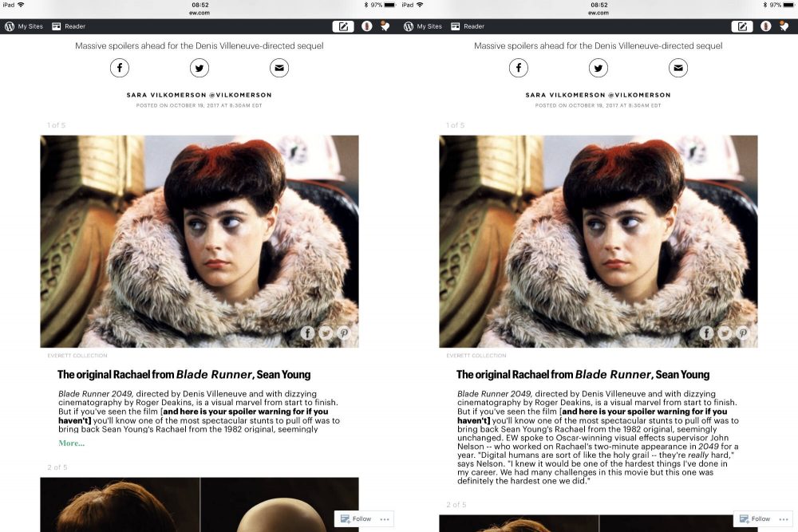Image resolution: width=798 pixels, height=532 pixels.
Task: Tap the battery icon in right status bar
Action: pyautogui.click(x=789, y=5)
